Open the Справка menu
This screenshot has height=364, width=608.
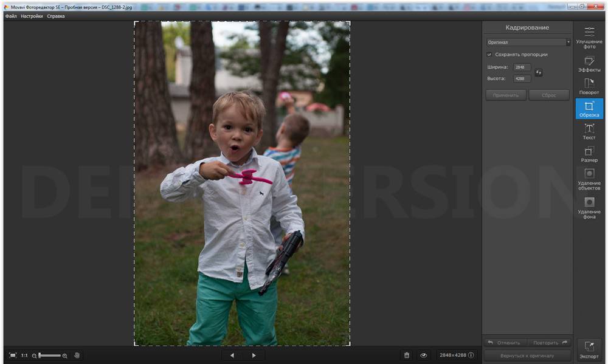56,16
